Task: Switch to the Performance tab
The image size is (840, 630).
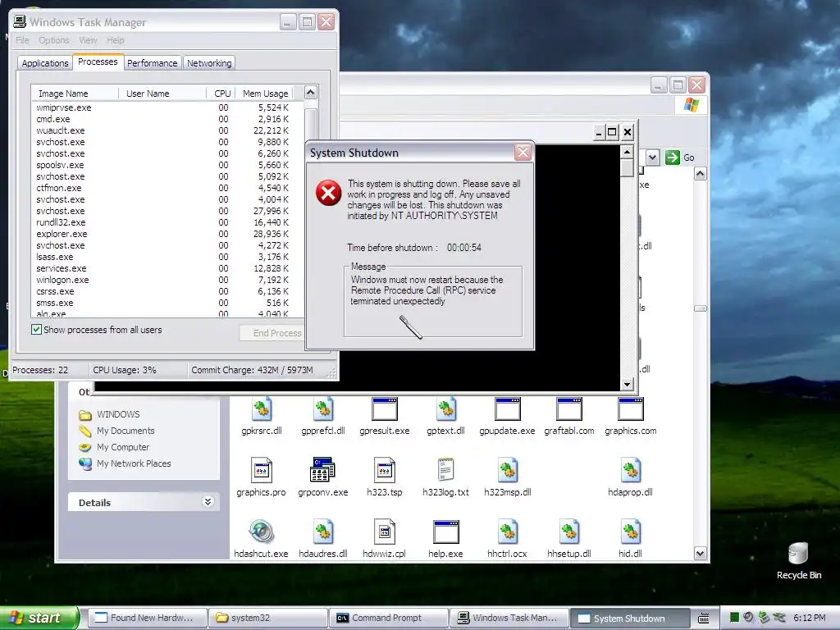Action: 152,63
